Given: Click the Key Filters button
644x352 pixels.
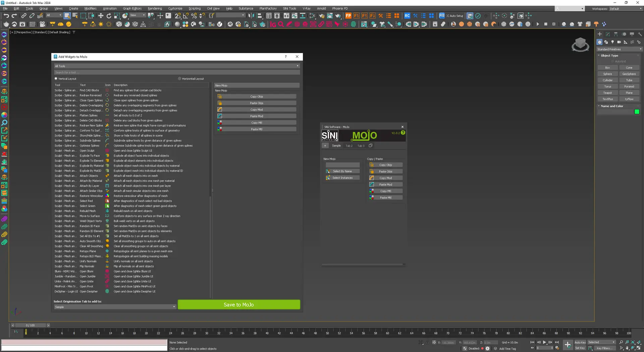Looking at the screenshot, I should (604, 348).
